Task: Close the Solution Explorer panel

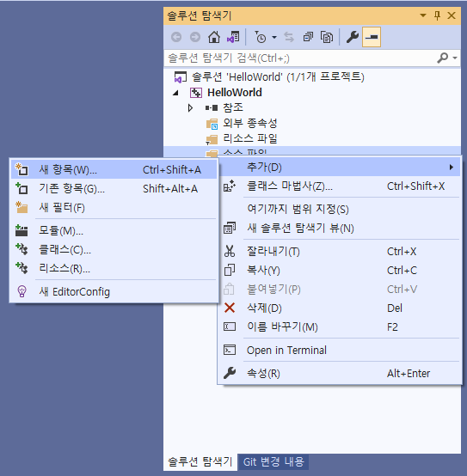Action: pos(452,15)
